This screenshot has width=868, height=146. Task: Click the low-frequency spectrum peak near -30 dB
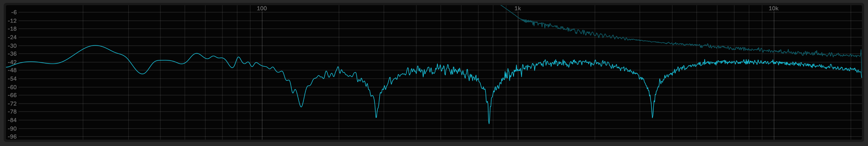95,45
